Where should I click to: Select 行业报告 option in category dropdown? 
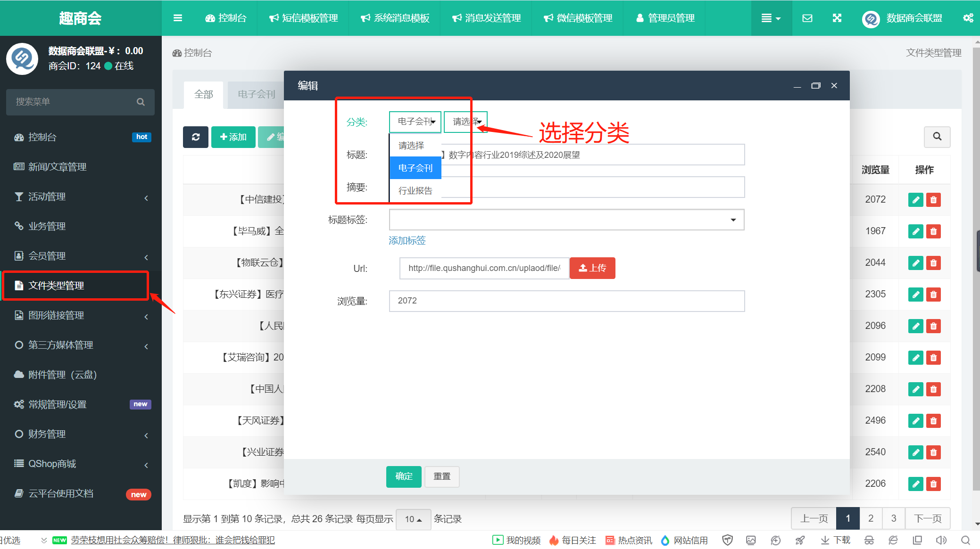coord(415,190)
